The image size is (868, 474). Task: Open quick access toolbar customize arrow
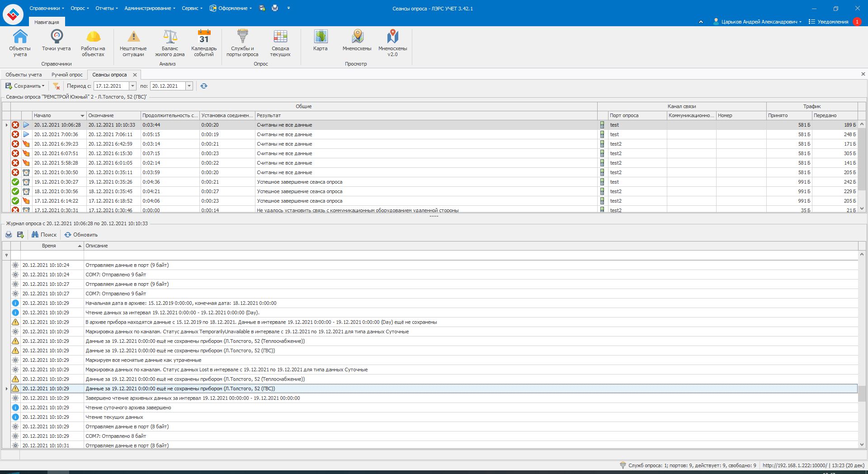[x=288, y=8]
